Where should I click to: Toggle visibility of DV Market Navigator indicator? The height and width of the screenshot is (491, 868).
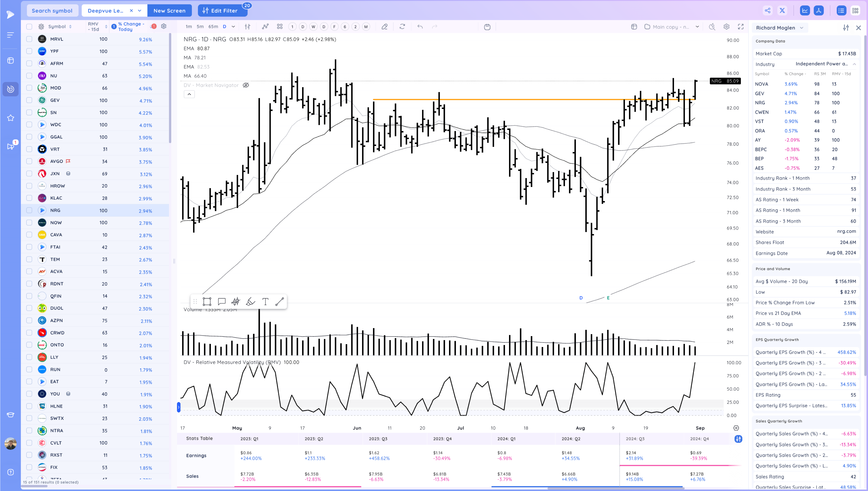246,85
